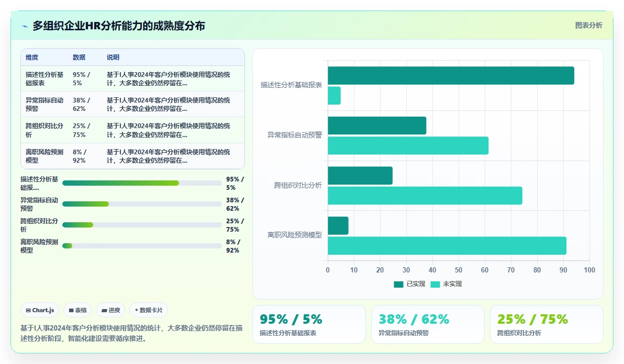This screenshot has width=624, height=364.
Task: Click the 描述性分析基础报表 chart axis label
Action: [x=291, y=85]
